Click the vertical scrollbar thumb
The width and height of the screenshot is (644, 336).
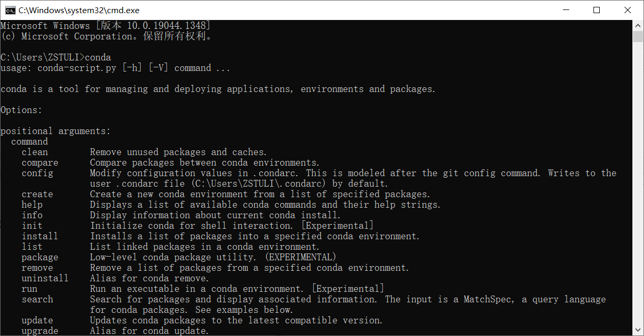click(x=638, y=36)
